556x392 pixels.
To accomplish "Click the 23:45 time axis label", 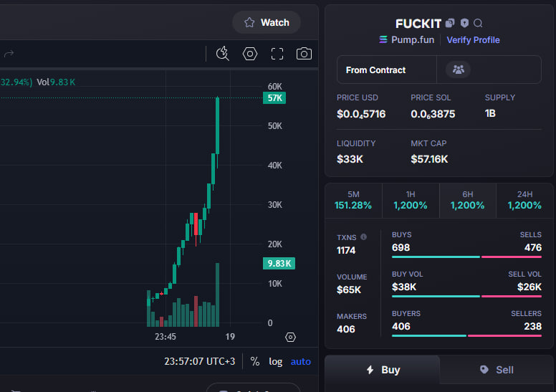I will pyautogui.click(x=166, y=337).
